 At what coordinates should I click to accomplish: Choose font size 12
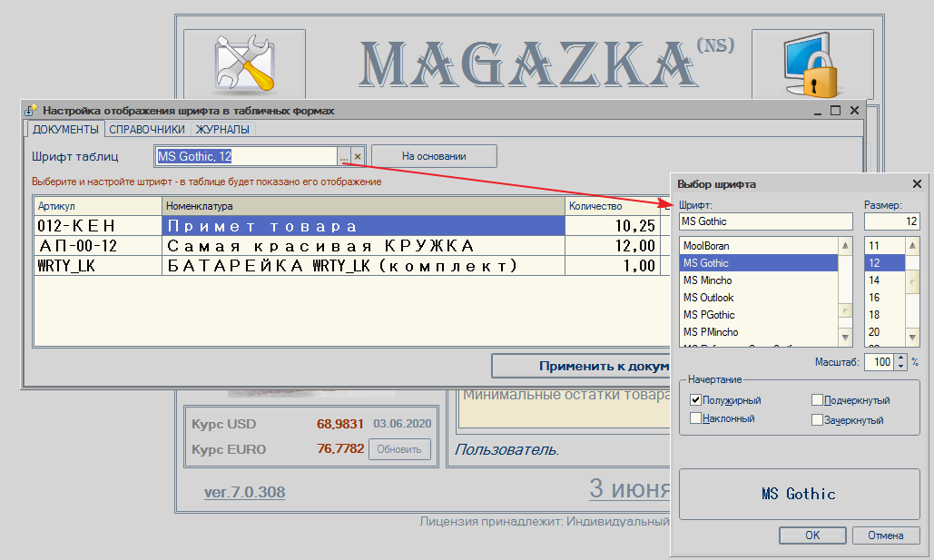(885, 262)
